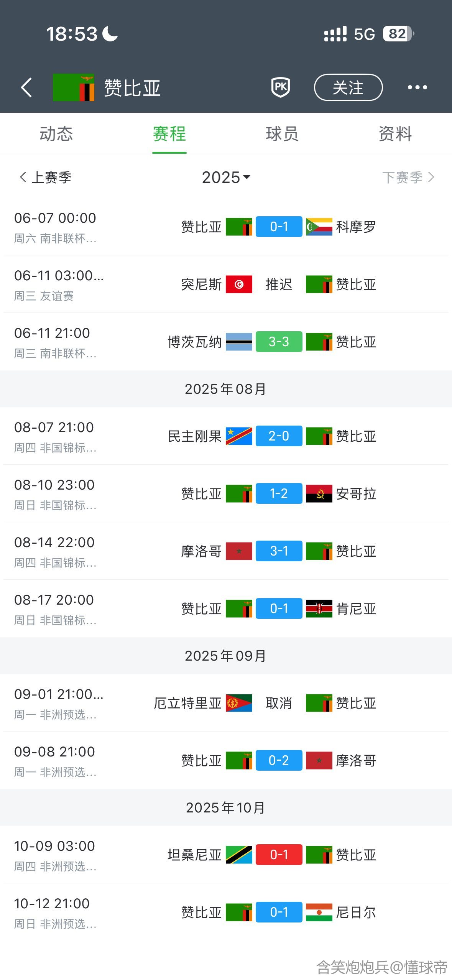Switch to the 球员 tab
Viewport: 452px width, 980px height.
pyautogui.click(x=282, y=134)
